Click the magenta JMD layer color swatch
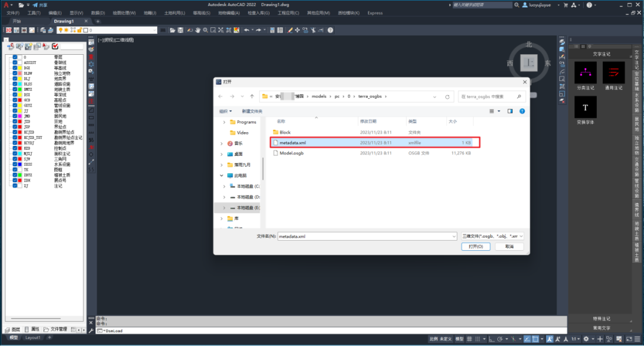644x346 pixels. (x=20, y=116)
